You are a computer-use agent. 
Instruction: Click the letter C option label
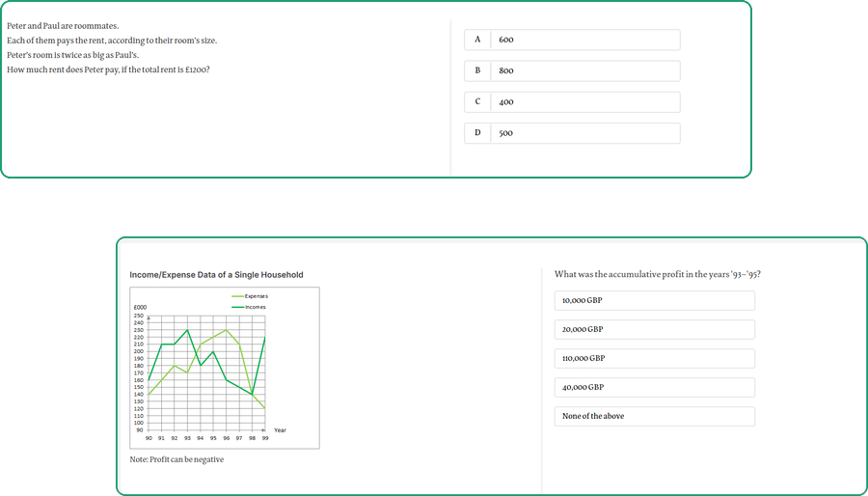(x=477, y=102)
